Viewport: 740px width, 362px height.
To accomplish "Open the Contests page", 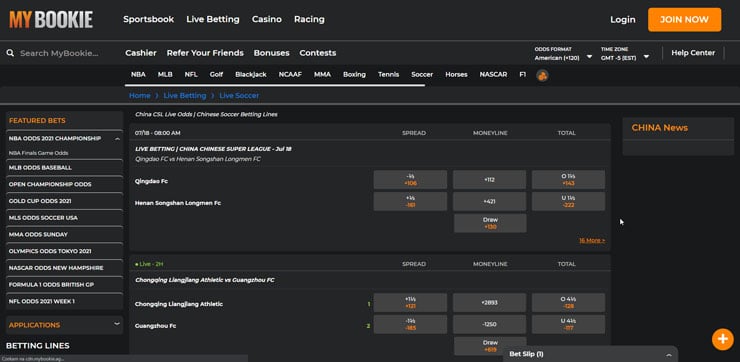I will pyautogui.click(x=318, y=53).
